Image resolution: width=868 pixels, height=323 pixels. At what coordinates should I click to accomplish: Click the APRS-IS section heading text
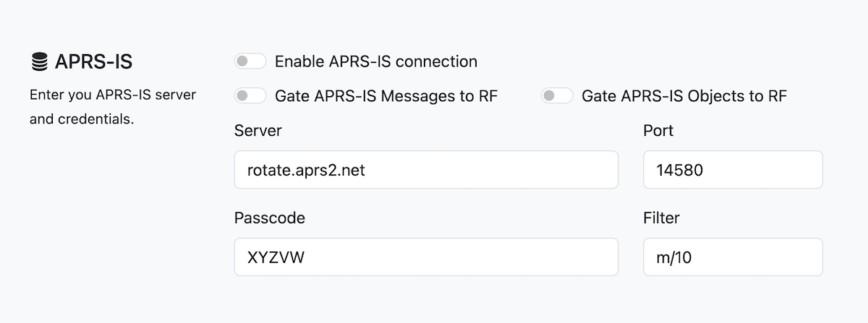93,62
